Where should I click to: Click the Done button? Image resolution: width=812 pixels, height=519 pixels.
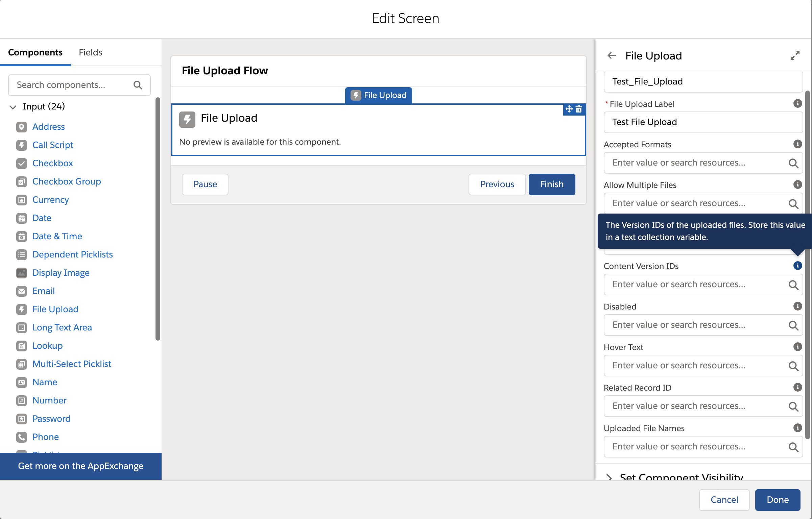click(x=777, y=500)
